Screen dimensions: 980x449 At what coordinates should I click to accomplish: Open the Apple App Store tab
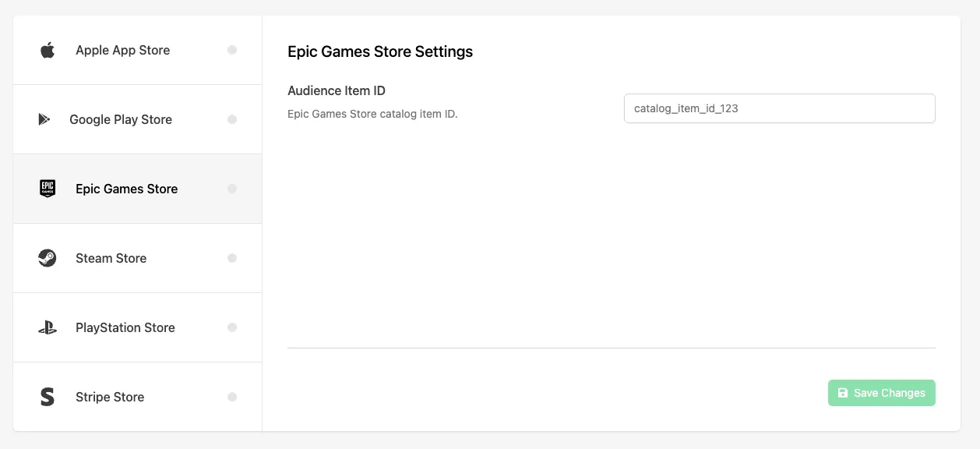click(138, 50)
